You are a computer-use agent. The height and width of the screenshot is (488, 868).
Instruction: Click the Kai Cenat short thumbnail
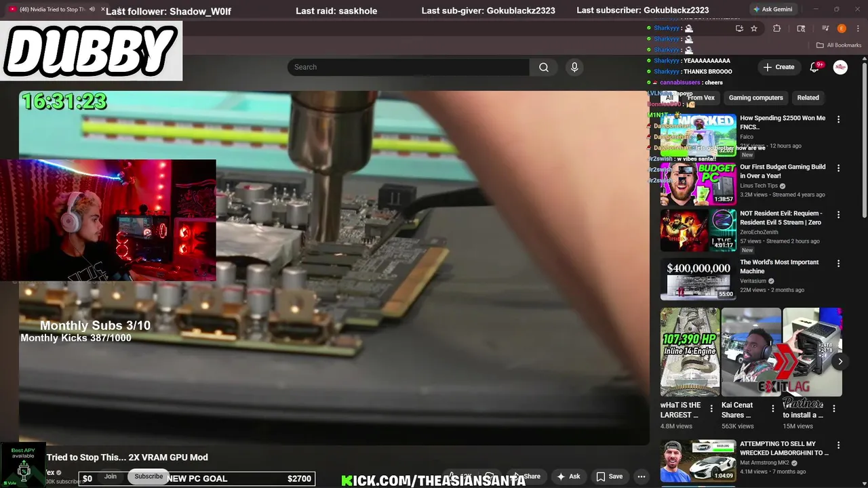(x=751, y=352)
